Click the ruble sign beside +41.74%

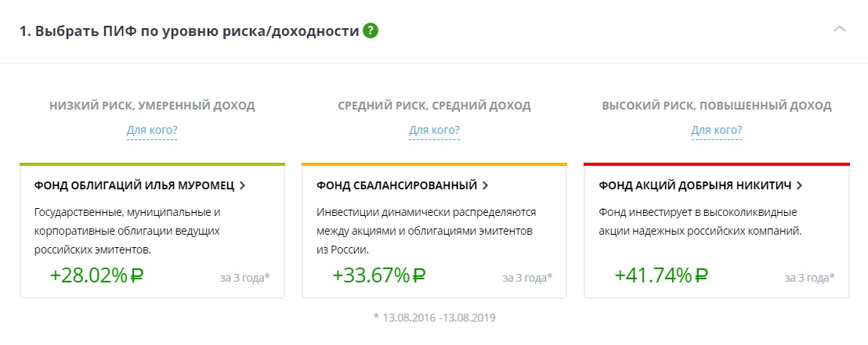point(701,275)
